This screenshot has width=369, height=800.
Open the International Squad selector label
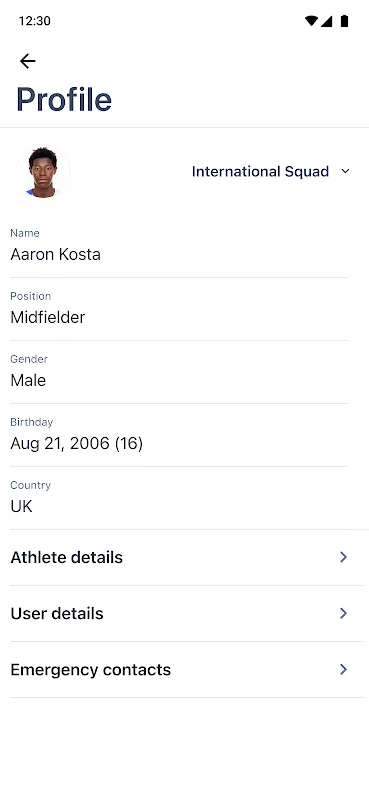[260, 171]
